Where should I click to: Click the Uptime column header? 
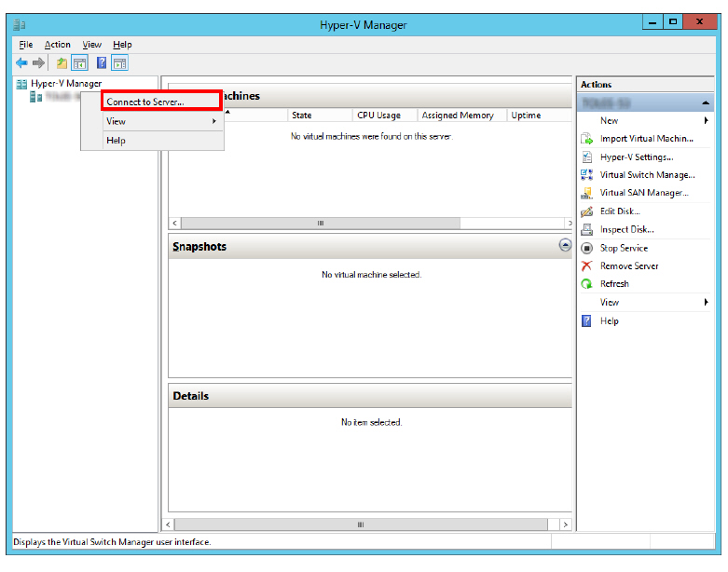(x=539, y=115)
